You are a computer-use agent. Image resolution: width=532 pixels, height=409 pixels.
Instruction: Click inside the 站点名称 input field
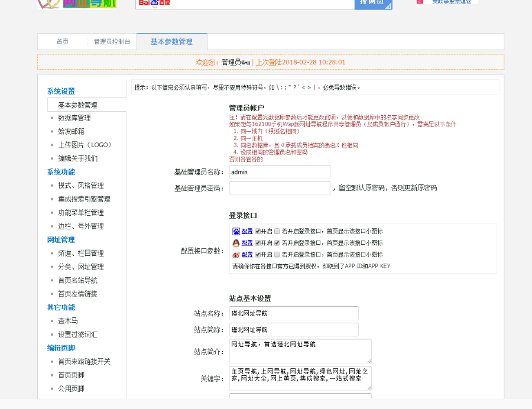(294, 313)
